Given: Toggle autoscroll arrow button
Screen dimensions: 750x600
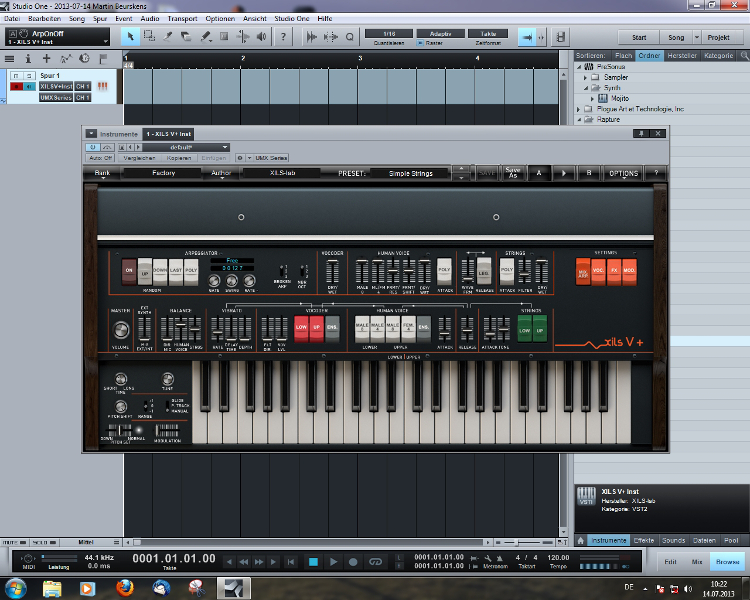Looking at the screenshot, I should coord(527,37).
